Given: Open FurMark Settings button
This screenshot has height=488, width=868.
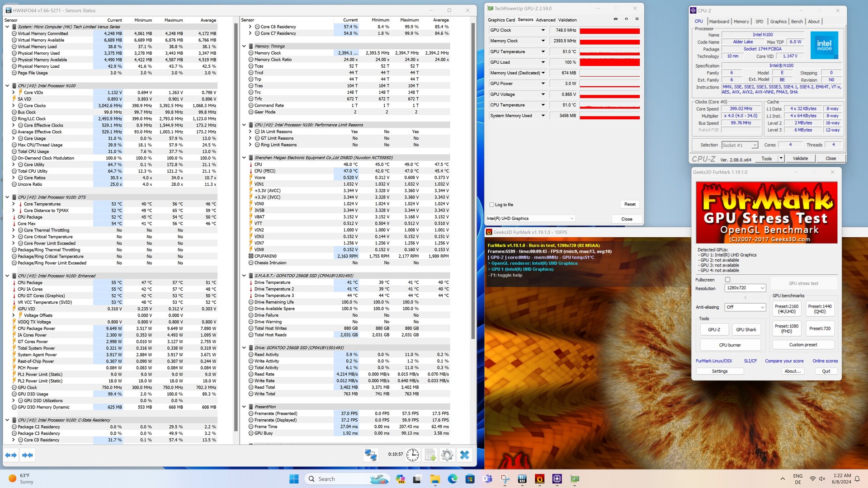Looking at the screenshot, I should tap(720, 371).
